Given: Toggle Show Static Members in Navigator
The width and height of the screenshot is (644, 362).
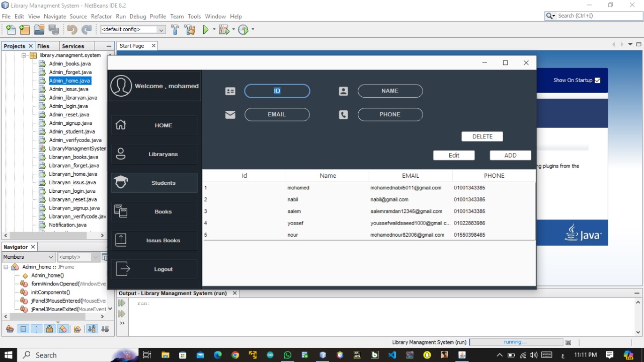Looking at the screenshot, I should 36,329.
